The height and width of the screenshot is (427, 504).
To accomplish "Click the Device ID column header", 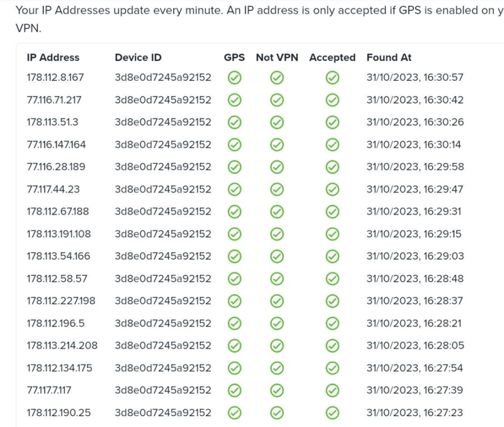I will tap(138, 58).
